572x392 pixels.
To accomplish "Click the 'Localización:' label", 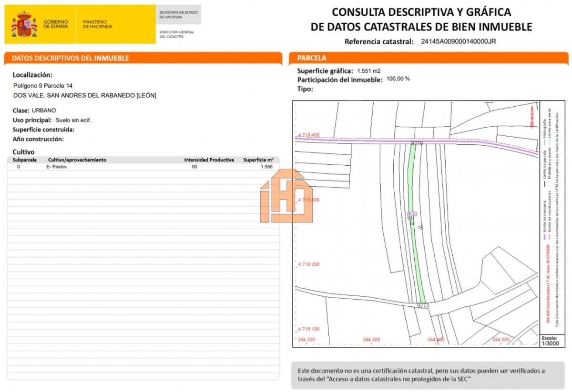I will pos(32,75).
